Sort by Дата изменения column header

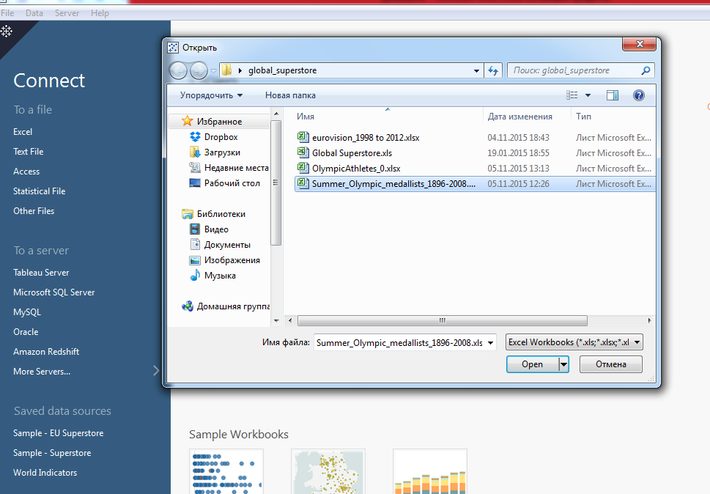pos(520,116)
